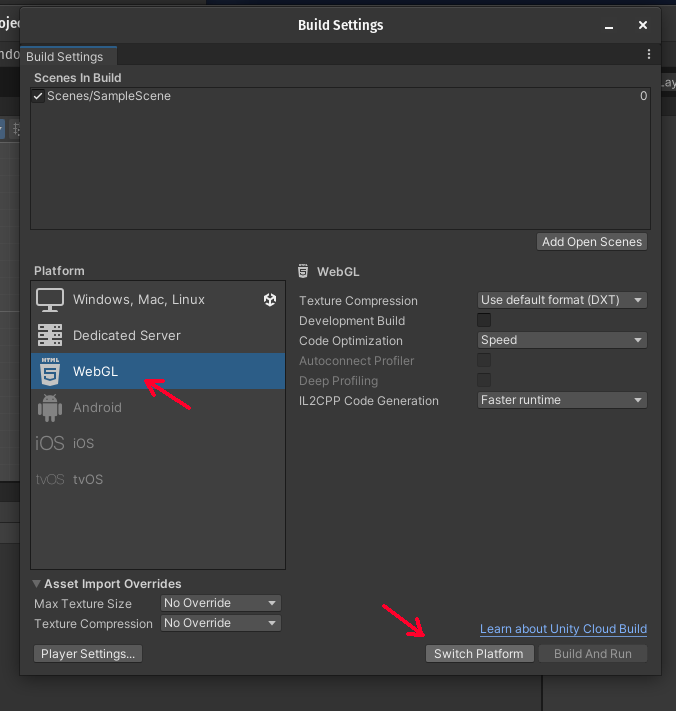Select the Scenes/SampleScene entry text
Image resolution: width=676 pixels, height=711 pixels.
click(x=109, y=96)
